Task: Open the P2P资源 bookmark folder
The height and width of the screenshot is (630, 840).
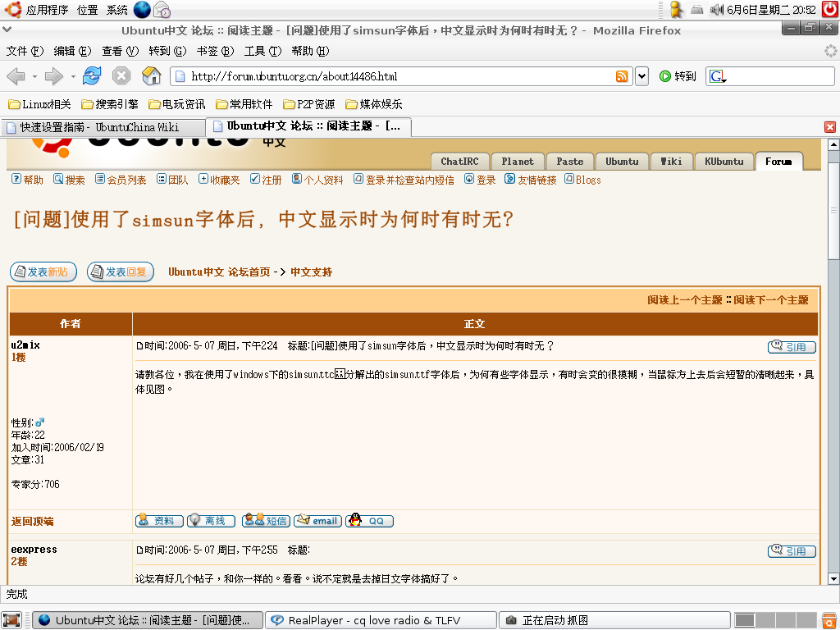Action: (309, 104)
